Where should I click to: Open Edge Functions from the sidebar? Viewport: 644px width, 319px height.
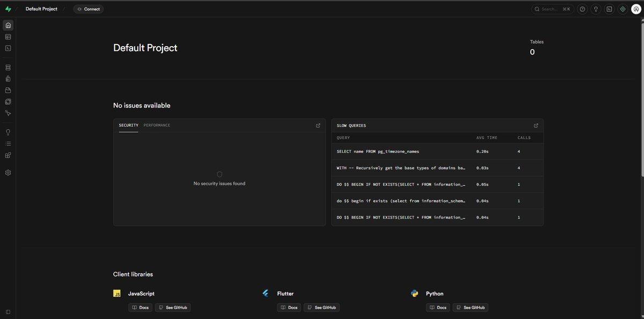coord(8,102)
